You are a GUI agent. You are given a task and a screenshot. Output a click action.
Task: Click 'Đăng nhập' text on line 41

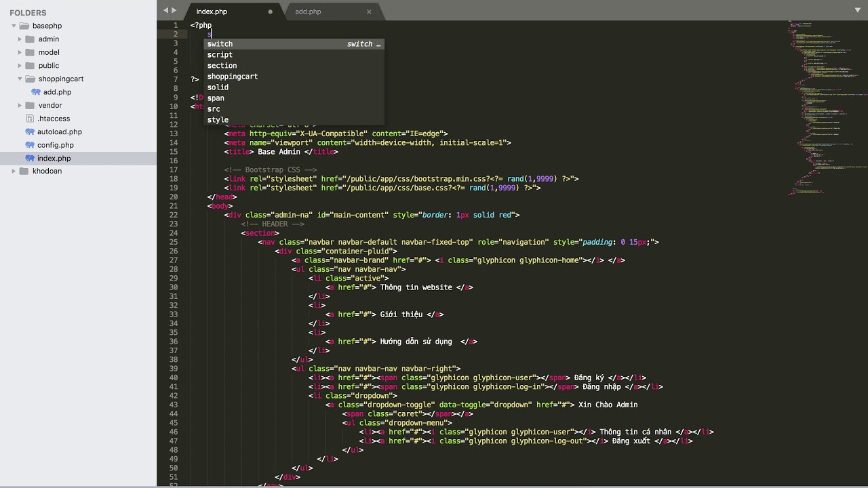pyautogui.click(x=602, y=387)
